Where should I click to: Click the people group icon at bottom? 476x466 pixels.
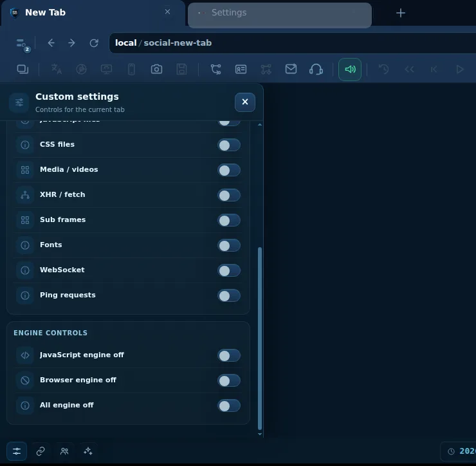tap(64, 451)
